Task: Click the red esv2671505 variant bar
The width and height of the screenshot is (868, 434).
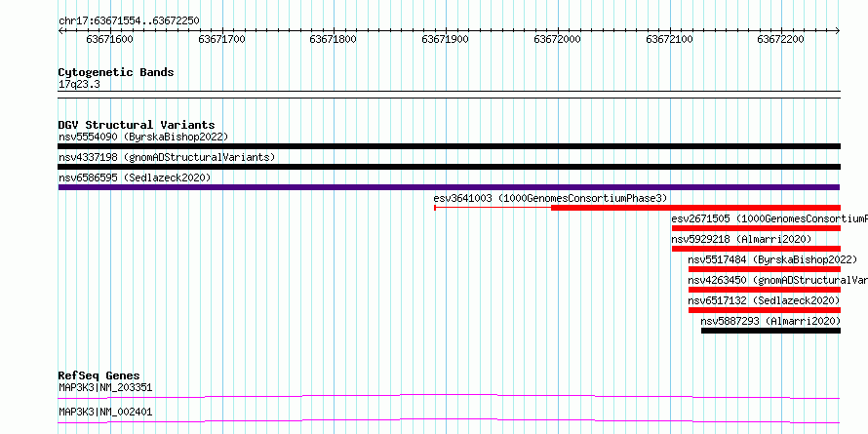Action: (x=756, y=228)
